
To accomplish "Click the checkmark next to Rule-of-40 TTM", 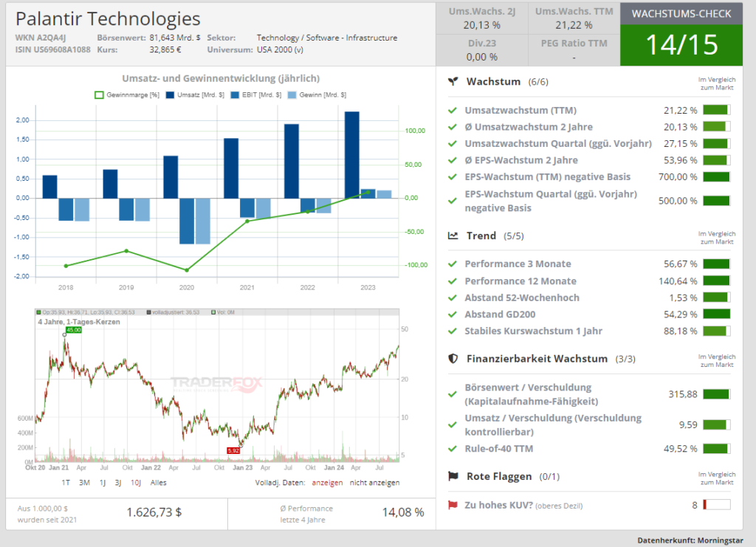I will pyautogui.click(x=452, y=449).
